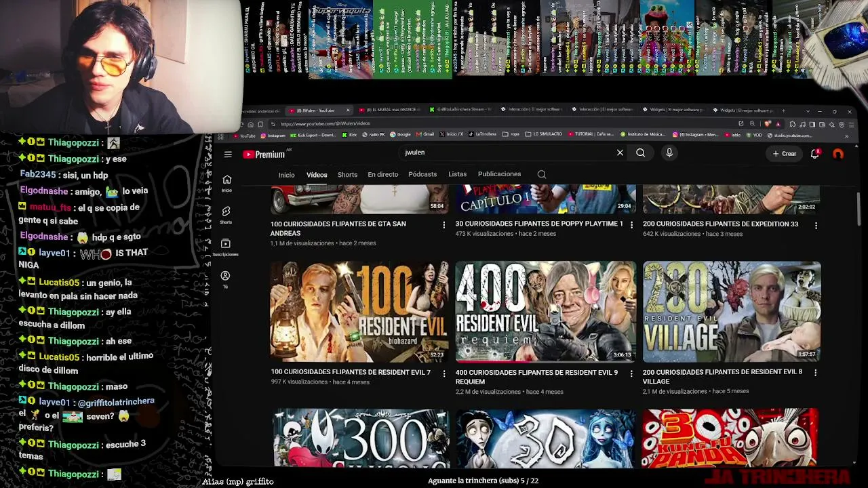The width and height of the screenshot is (868, 488).
Task: Click '473 K visualizaciones' under Poppy Playtime video
Action: click(x=485, y=234)
